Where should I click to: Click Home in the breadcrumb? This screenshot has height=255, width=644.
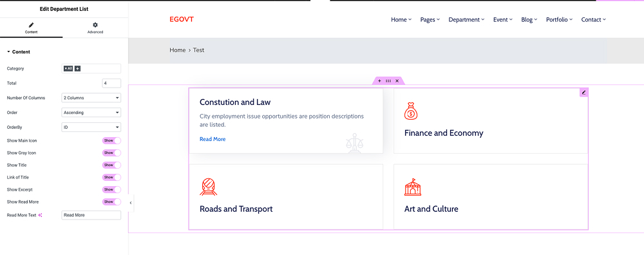pos(178,50)
